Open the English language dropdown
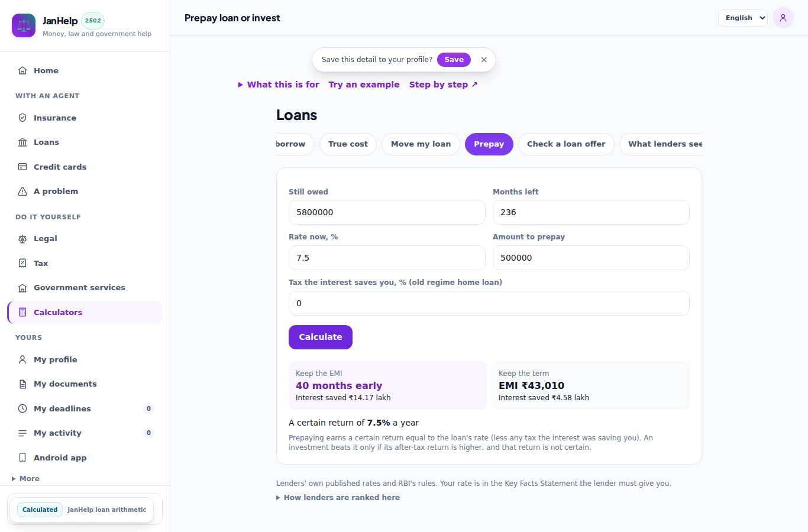Image resolution: width=808 pixels, height=532 pixels. click(x=743, y=18)
